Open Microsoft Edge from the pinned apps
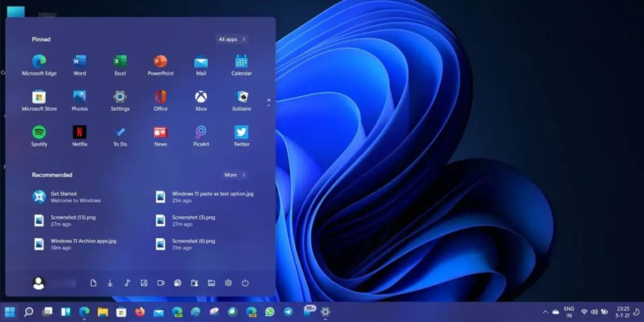 click(x=39, y=60)
